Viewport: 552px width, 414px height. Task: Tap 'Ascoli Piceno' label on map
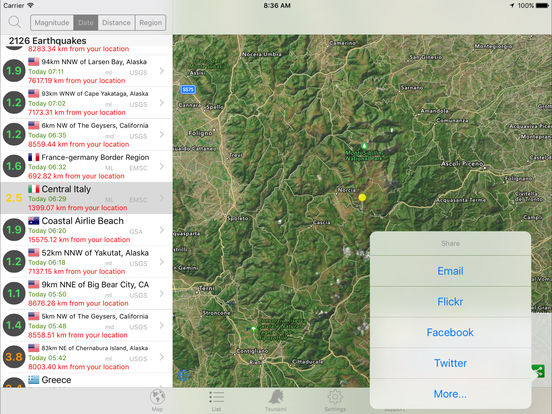tap(462, 164)
